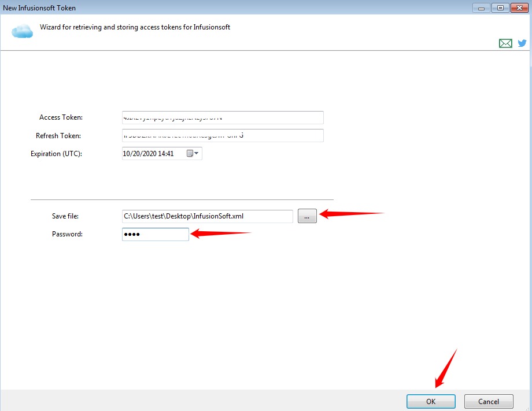
Task: Click the 'Refresh Token:' label
Action: click(58, 136)
